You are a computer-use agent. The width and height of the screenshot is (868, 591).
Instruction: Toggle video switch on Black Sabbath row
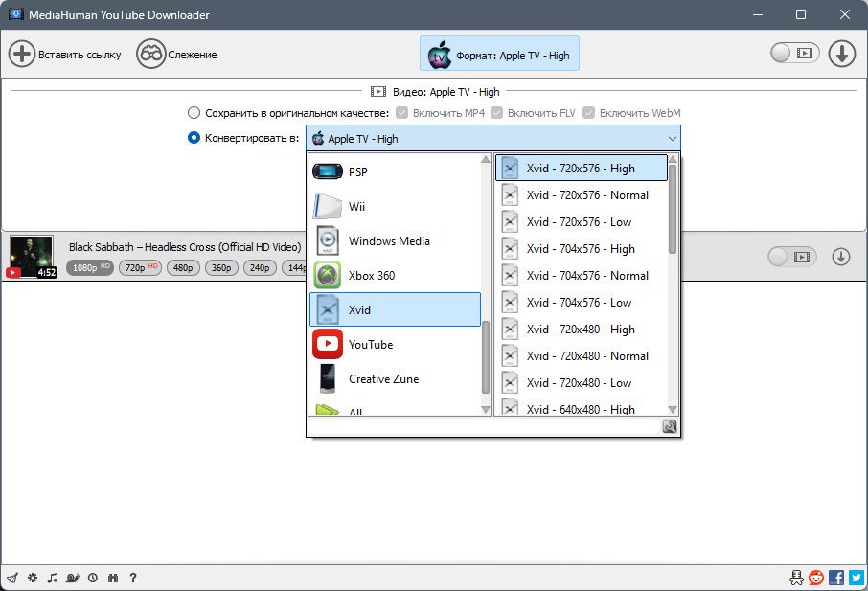(x=791, y=257)
